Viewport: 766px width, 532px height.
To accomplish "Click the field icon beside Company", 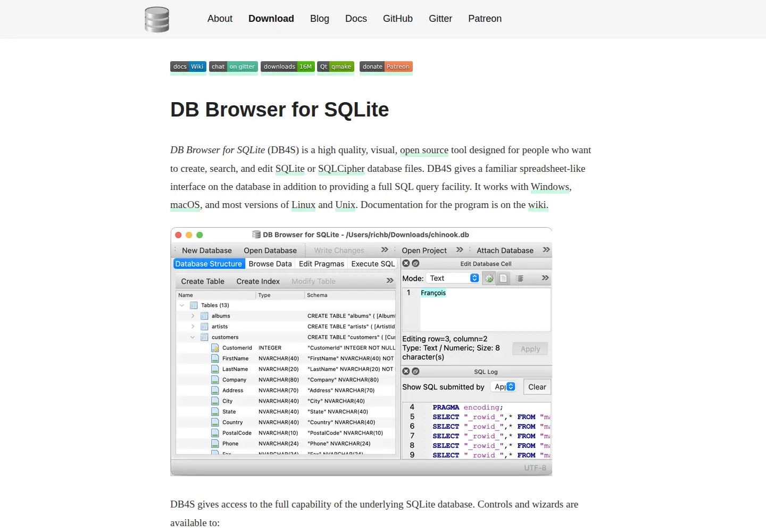I will point(215,380).
